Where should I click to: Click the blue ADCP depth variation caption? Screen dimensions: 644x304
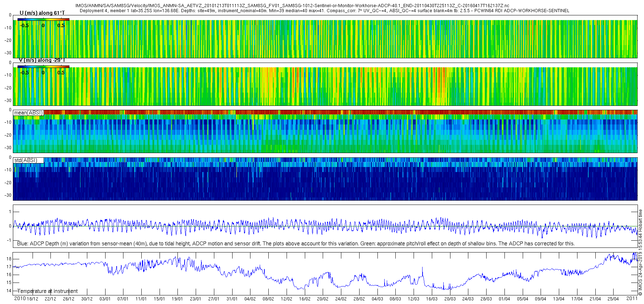tap(296, 244)
